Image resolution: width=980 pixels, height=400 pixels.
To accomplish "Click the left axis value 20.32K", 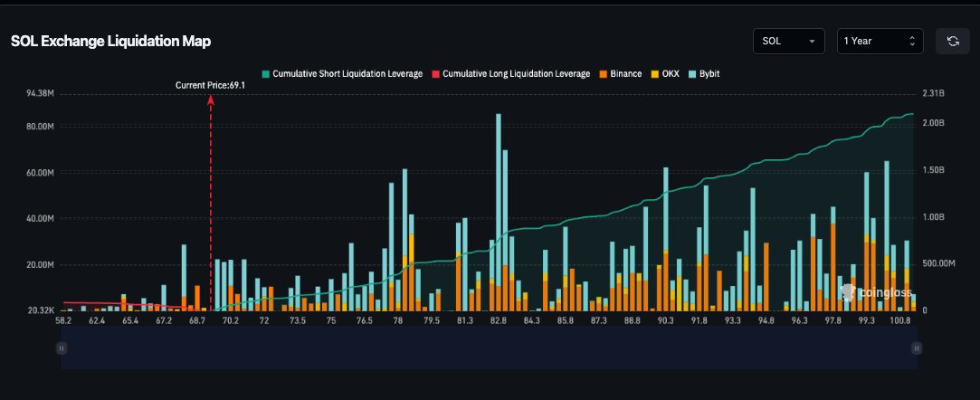I will coord(41,310).
